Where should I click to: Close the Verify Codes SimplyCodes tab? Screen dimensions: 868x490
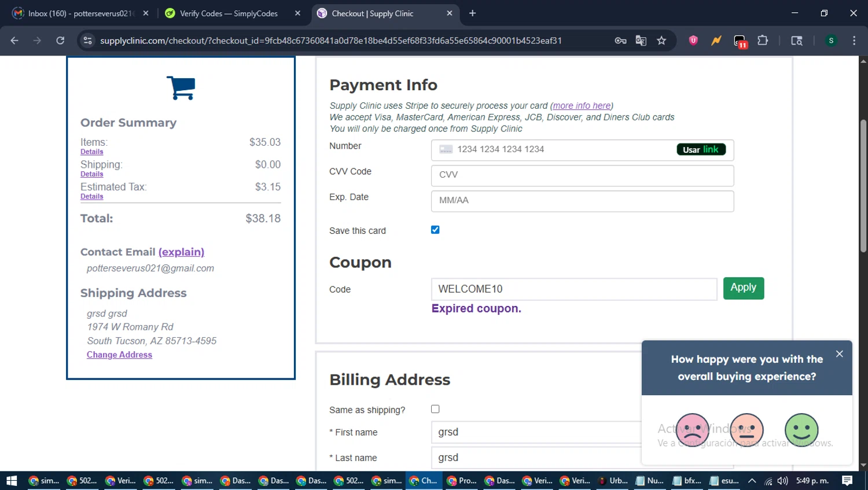point(297,13)
